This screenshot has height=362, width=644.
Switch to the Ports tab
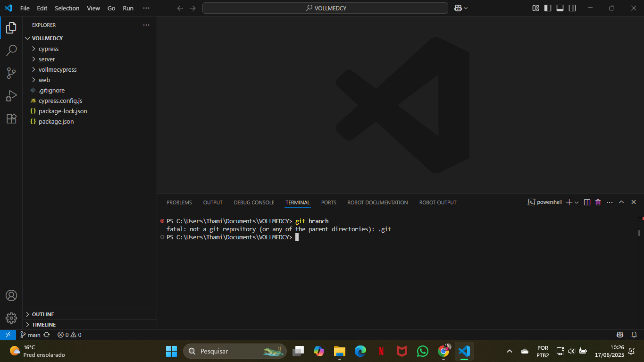tap(329, 202)
